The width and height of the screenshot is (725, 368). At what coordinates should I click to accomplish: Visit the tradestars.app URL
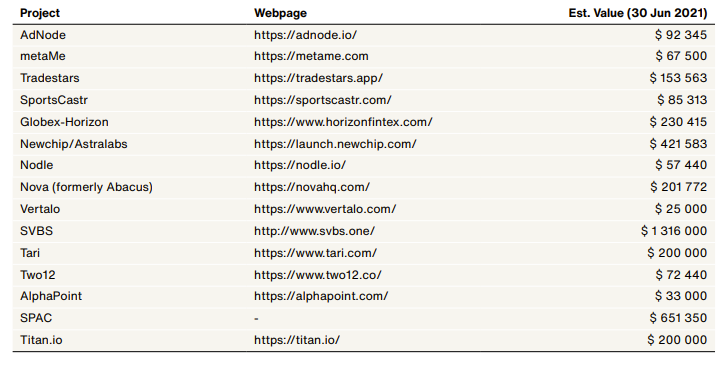318,78
